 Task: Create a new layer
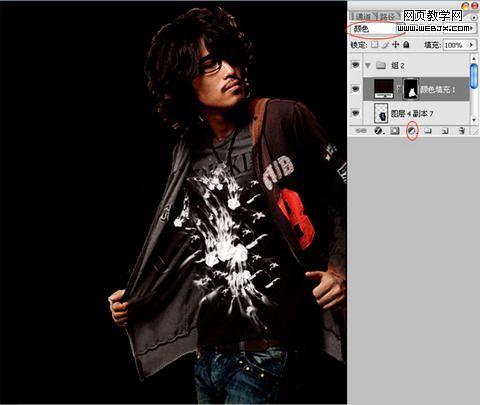pyautogui.click(x=445, y=131)
